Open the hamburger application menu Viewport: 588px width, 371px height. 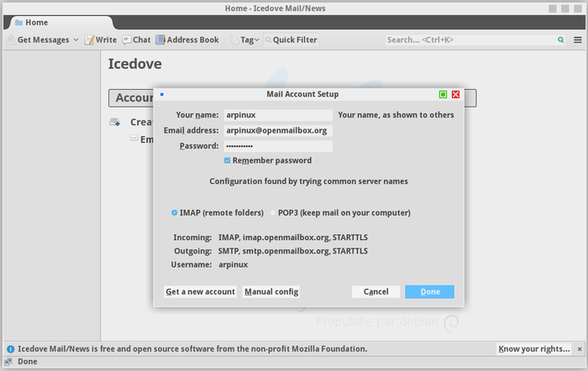click(578, 39)
